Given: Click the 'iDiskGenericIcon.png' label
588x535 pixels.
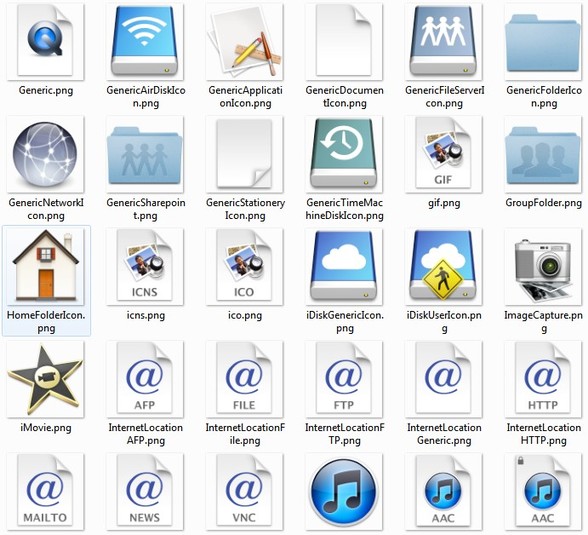Looking at the screenshot, I should [345, 322].
